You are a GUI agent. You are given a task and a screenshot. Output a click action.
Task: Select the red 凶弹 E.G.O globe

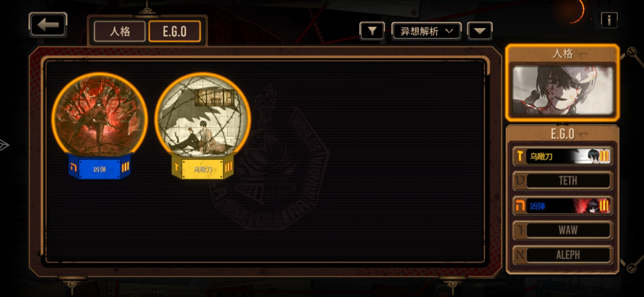tap(99, 115)
